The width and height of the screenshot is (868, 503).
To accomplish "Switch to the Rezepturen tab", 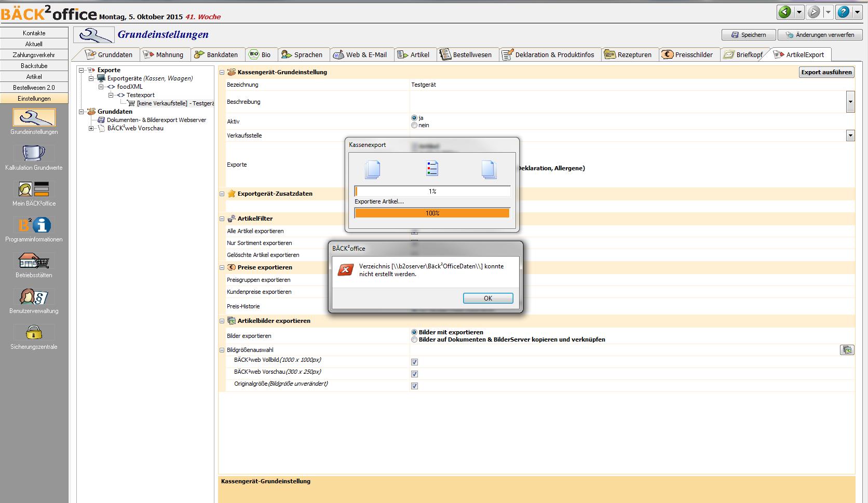I will pyautogui.click(x=628, y=55).
